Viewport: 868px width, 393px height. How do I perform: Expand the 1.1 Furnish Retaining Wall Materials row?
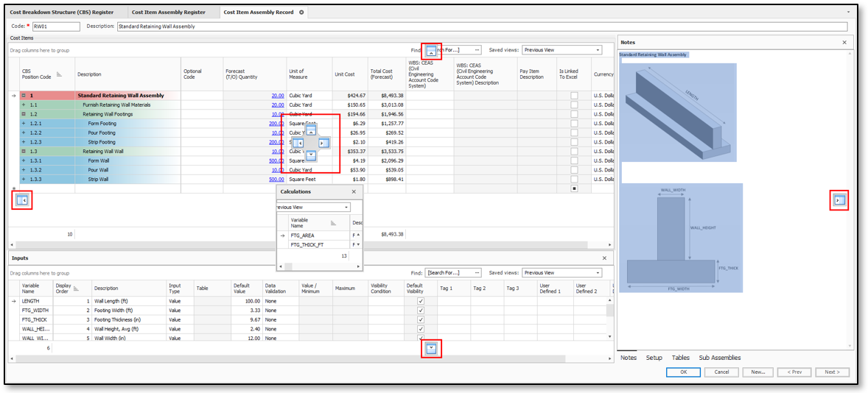[24, 105]
